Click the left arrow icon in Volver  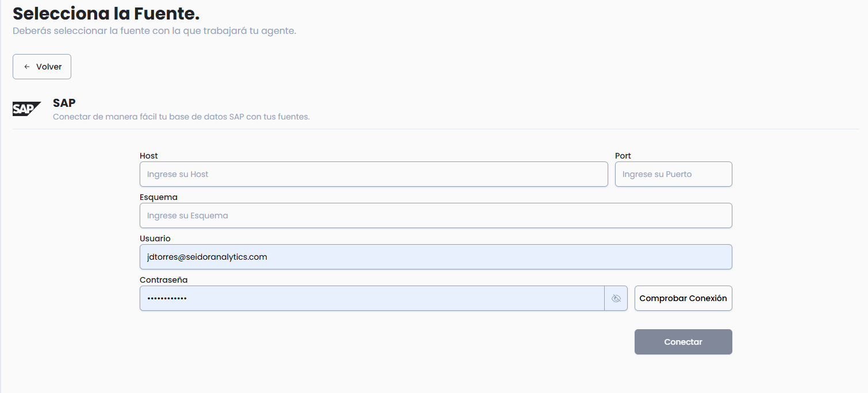tap(27, 67)
